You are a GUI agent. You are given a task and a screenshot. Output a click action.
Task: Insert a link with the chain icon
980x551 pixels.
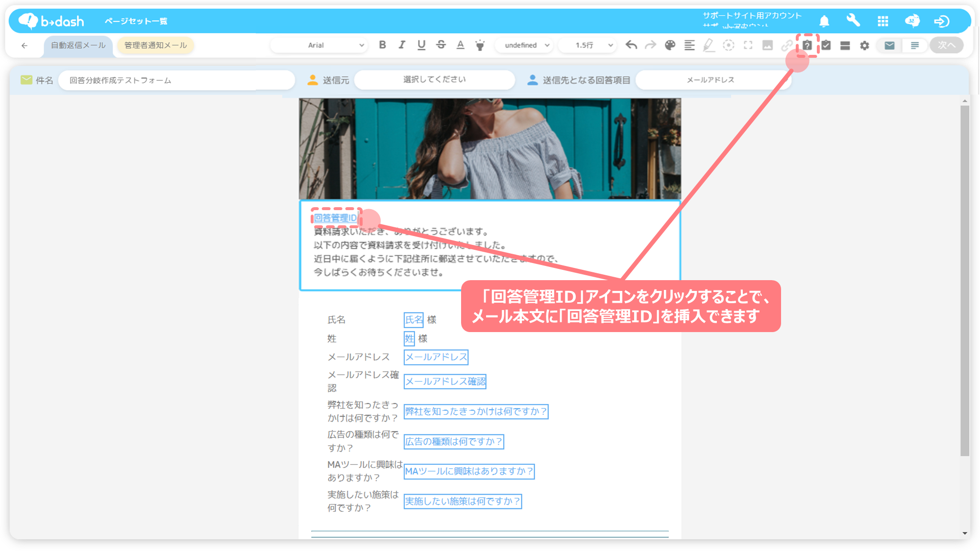click(787, 45)
